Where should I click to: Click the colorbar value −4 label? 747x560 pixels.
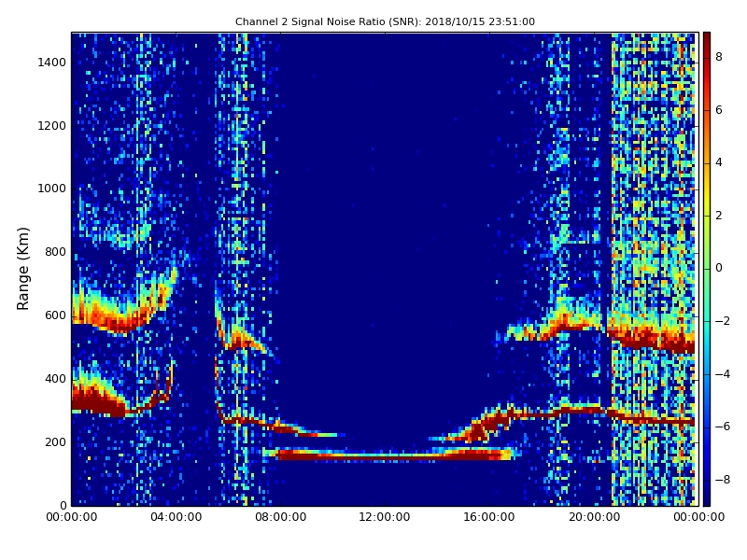pyautogui.click(x=723, y=374)
